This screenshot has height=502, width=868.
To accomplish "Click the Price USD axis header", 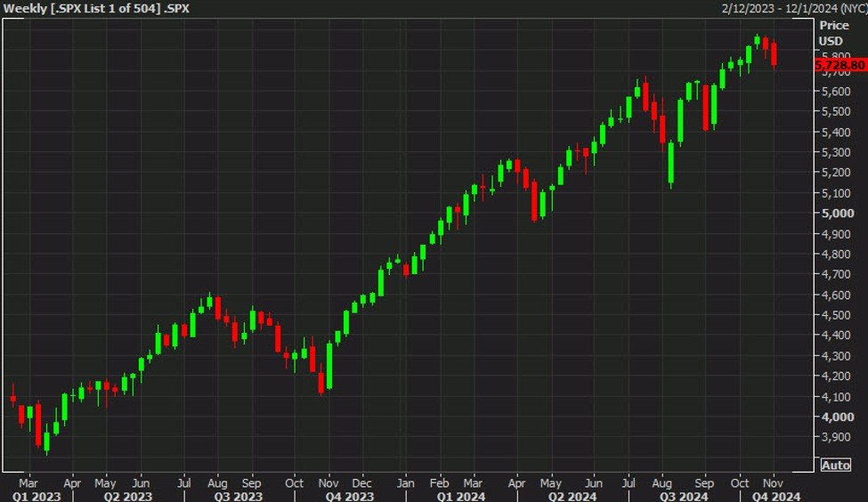I will coord(834,33).
